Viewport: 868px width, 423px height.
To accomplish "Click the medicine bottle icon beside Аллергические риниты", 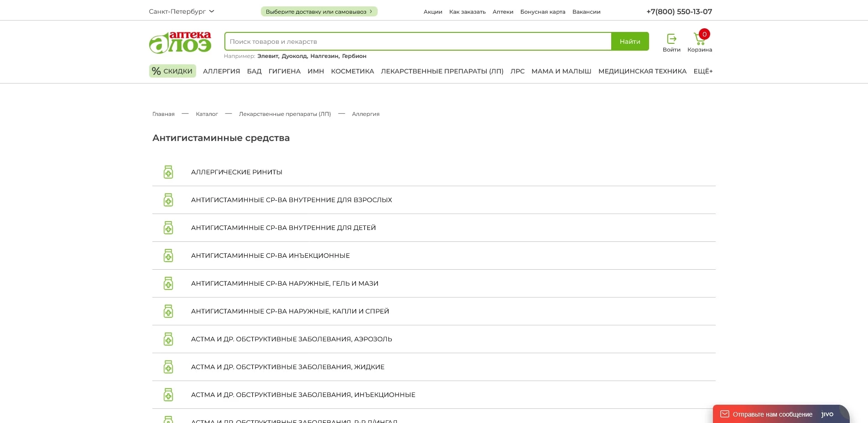I will click(x=168, y=172).
